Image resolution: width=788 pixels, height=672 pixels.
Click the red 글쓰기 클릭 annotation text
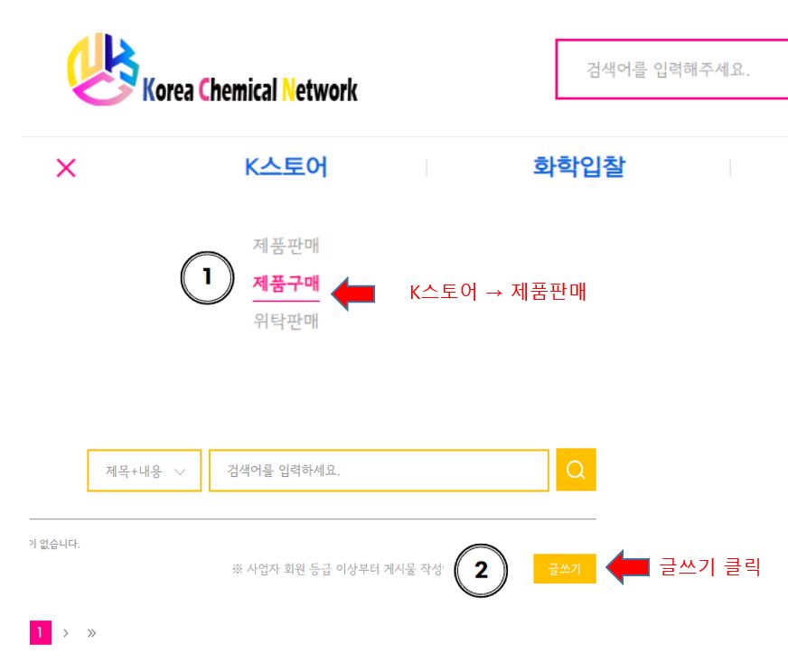tap(709, 567)
